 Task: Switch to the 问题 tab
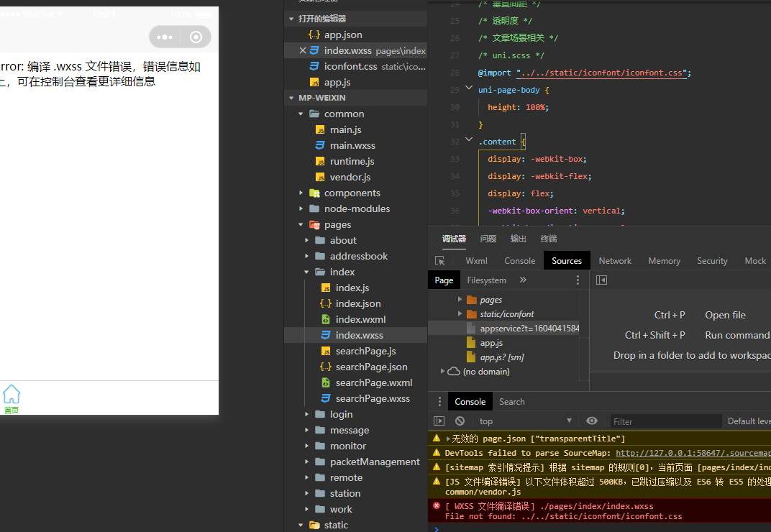click(x=488, y=239)
